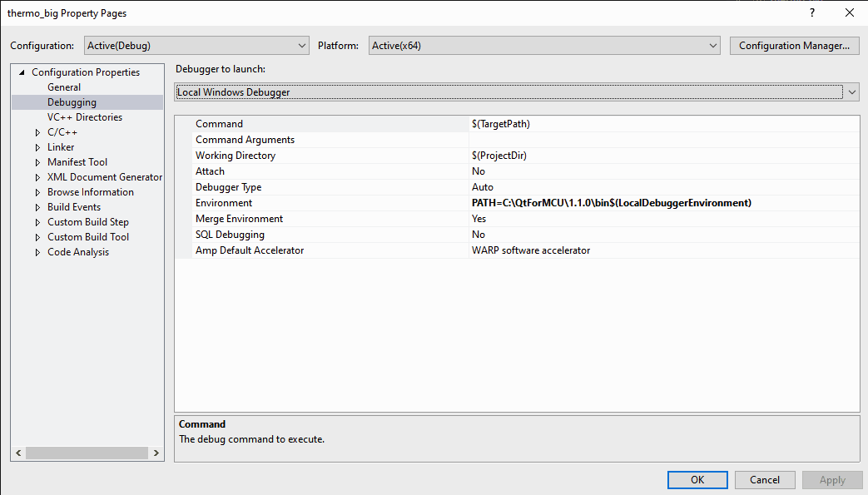The image size is (868, 495).
Task: Collapse the Configuration Properties tree node
Action: (22, 72)
